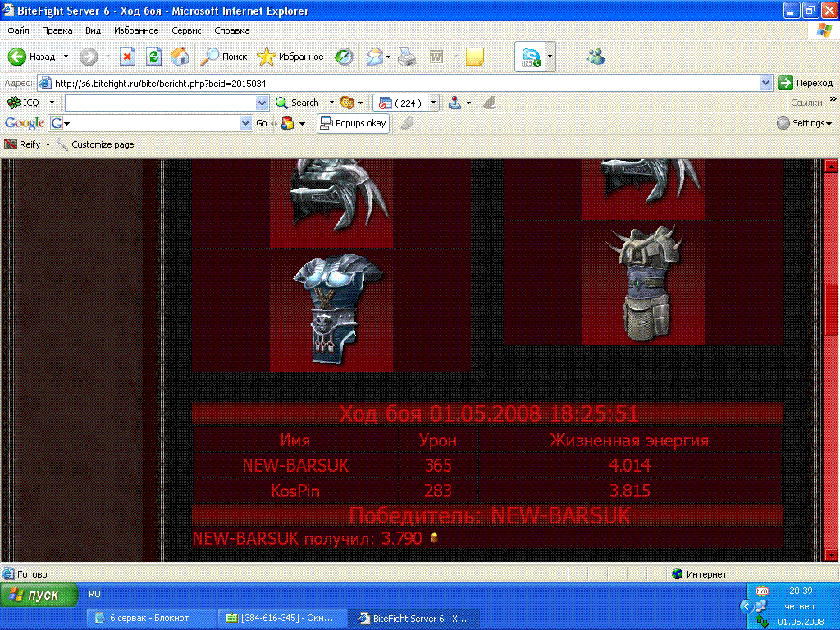Image resolution: width=840 pixels, height=630 pixels.
Task: Click the Mail envelope icon
Action: (x=374, y=57)
